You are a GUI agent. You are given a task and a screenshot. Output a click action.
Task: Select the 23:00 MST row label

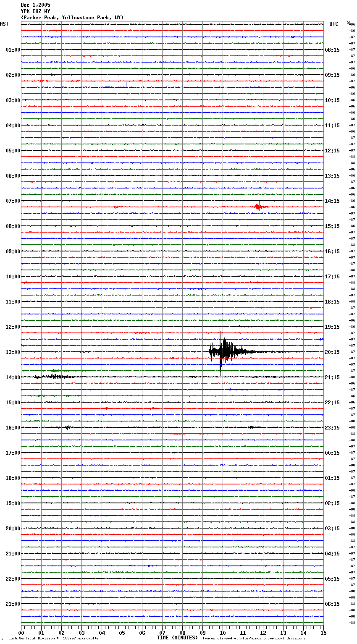(x=13, y=604)
